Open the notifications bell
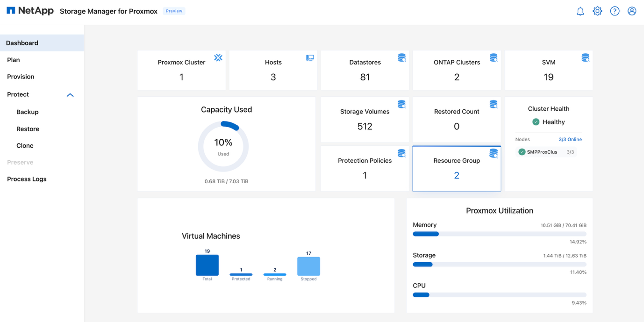 click(x=580, y=11)
